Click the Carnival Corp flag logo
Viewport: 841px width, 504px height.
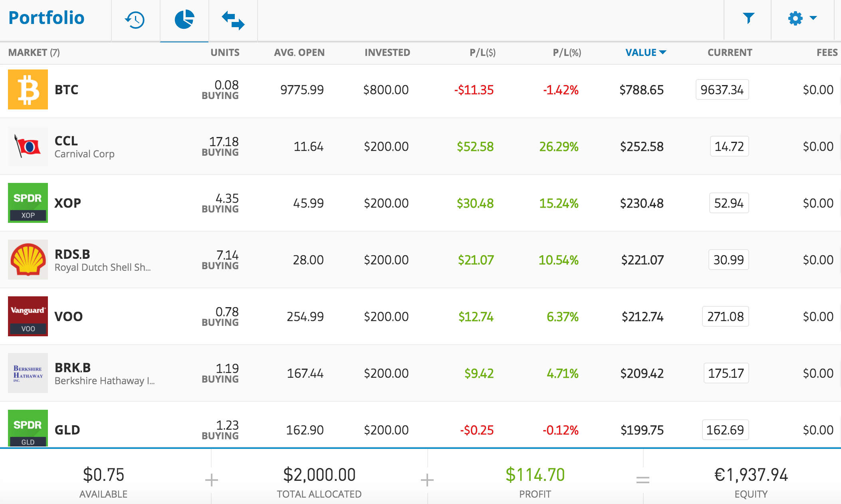tap(28, 146)
